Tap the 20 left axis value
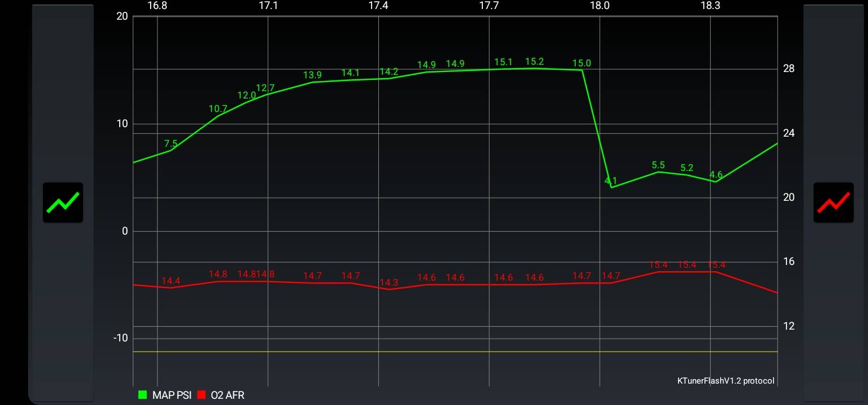This screenshot has width=868, height=405. [x=122, y=16]
